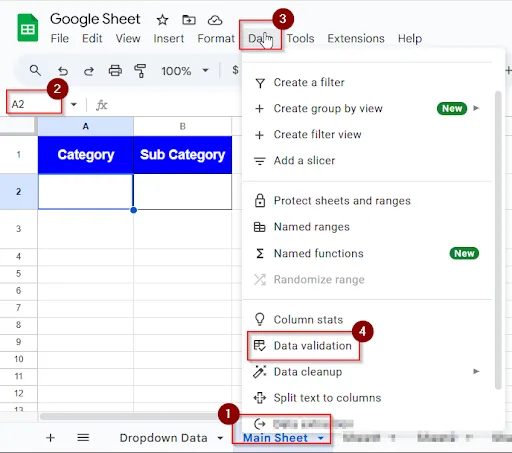
Task: Undo the last action
Action: [63, 71]
